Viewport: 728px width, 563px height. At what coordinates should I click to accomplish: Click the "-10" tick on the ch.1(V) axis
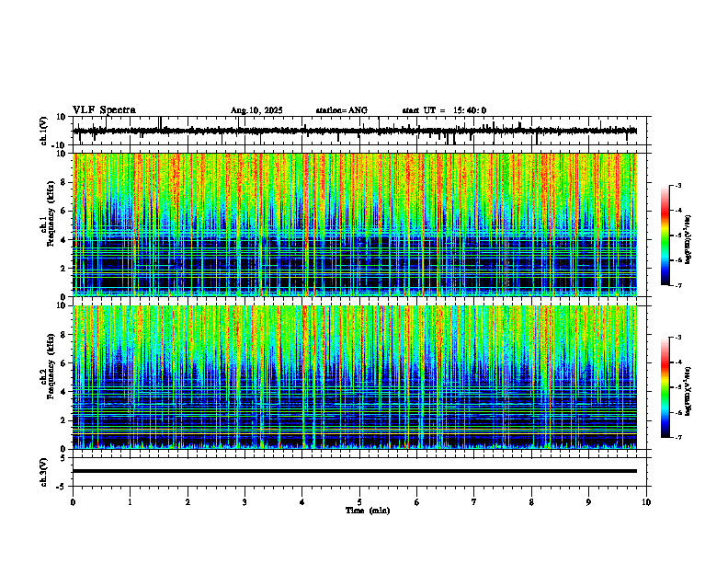click(x=60, y=145)
